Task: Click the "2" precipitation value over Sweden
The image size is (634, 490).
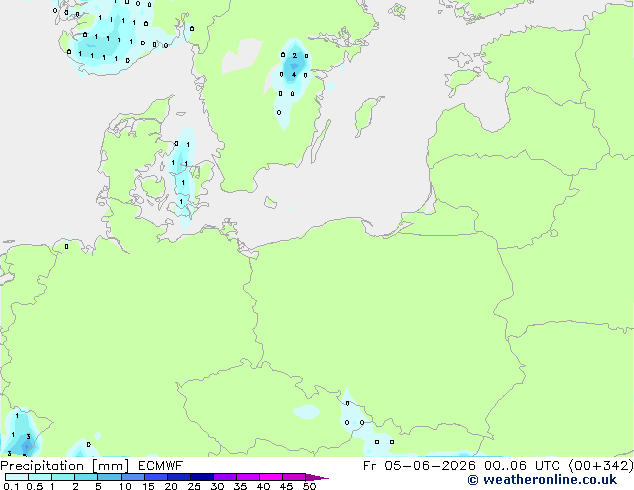Action: click(x=294, y=55)
